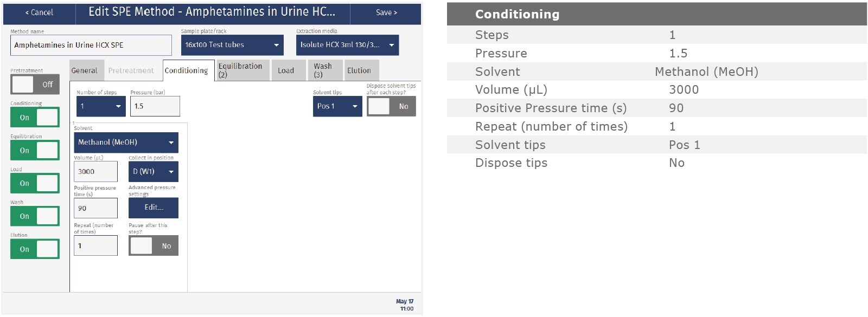Go to the Elution tab
This screenshot has width=868, height=317.
359,70
